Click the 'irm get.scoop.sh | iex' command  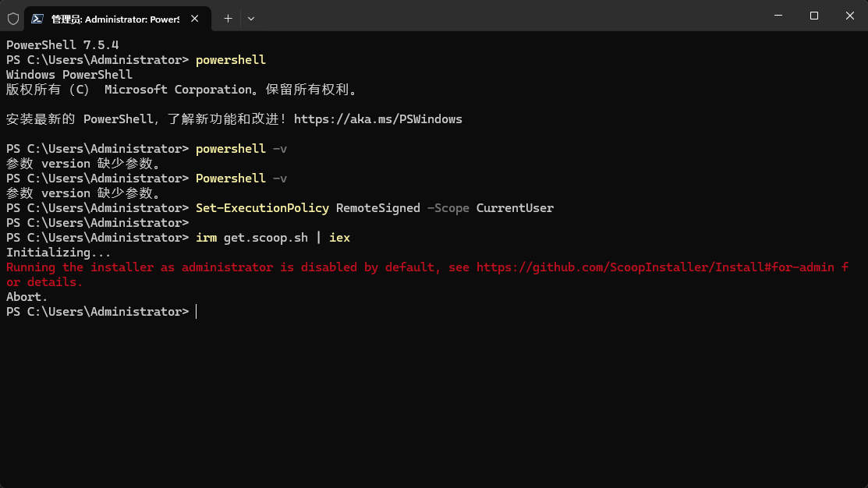[272, 238]
